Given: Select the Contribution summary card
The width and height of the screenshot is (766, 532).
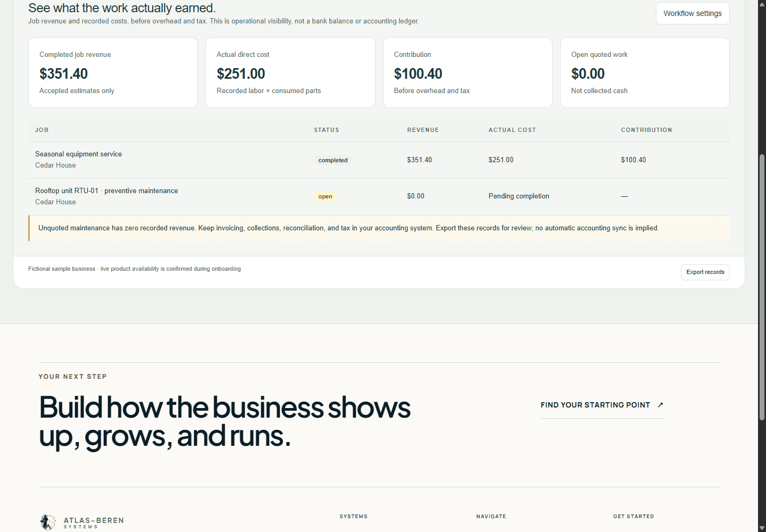Looking at the screenshot, I should (468, 72).
